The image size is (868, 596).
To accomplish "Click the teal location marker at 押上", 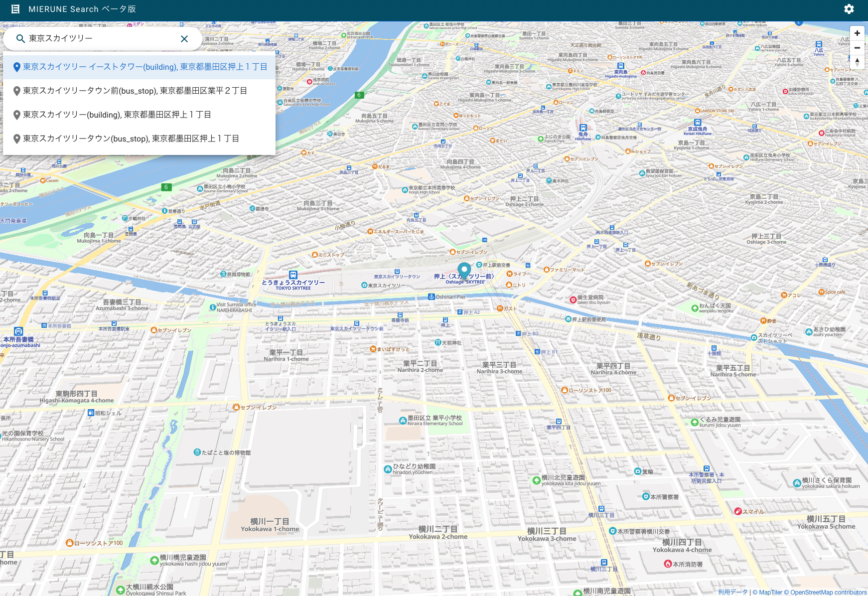I will click(464, 271).
